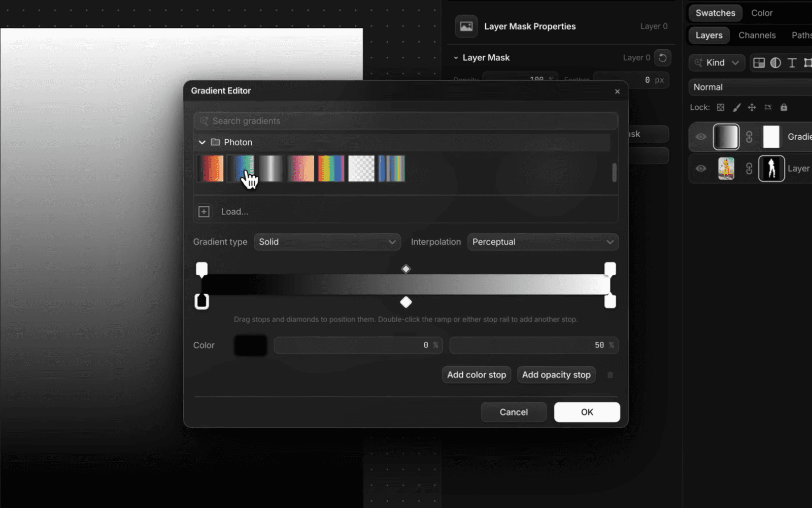Viewport: 812px width, 508px height.
Task: Switch to the Swatches tab
Action: (x=715, y=13)
